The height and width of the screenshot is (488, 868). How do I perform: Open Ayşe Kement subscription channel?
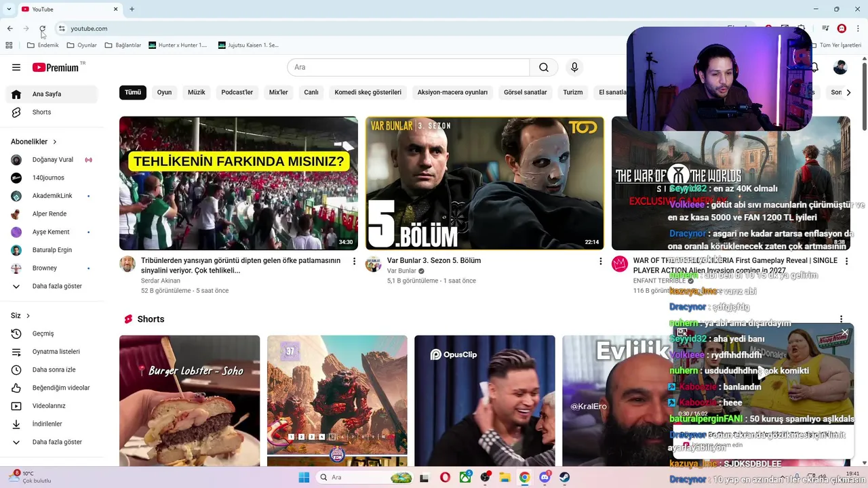tap(52, 232)
